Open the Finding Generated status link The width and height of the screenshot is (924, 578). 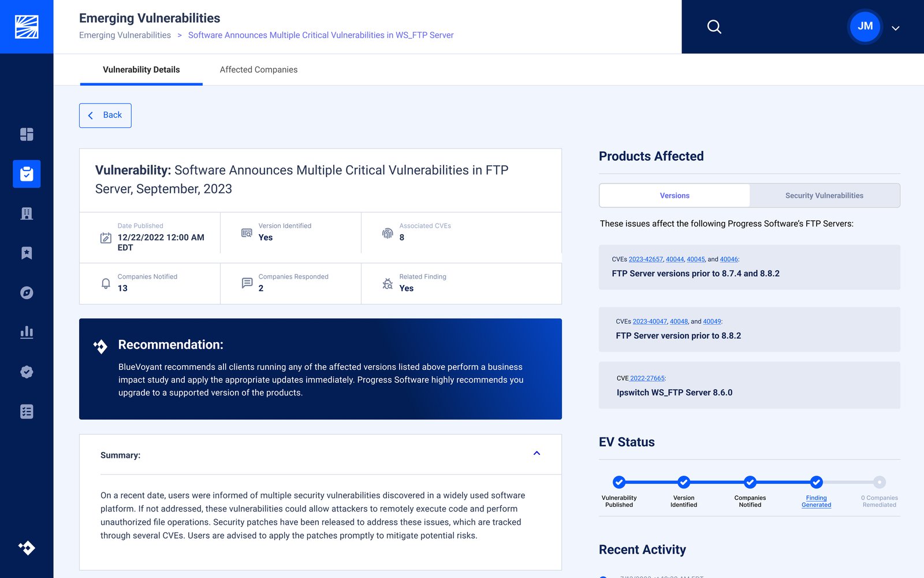(x=816, y=501)
